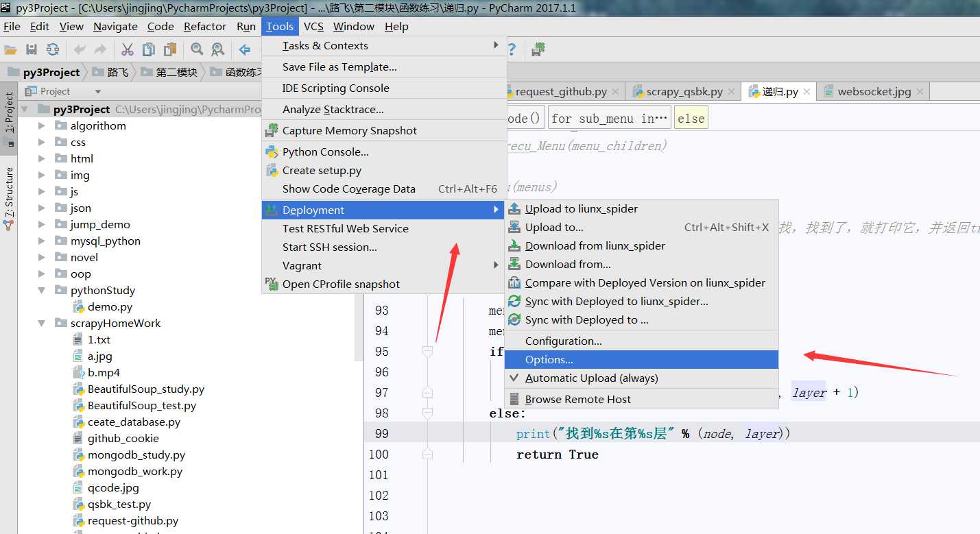The height and width of the screenshot is (534, 980).
Task: Click the Open folder toolbar icon
Action: (x=10, y=49)
